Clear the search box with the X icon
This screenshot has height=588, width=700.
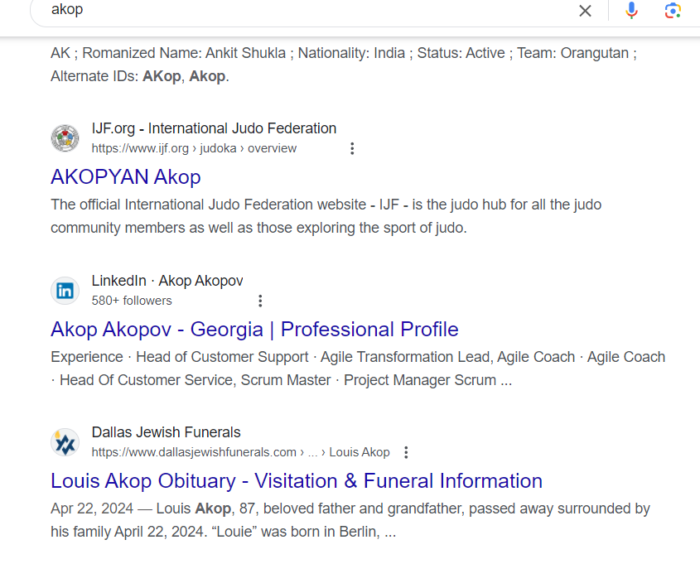(585, 10)
